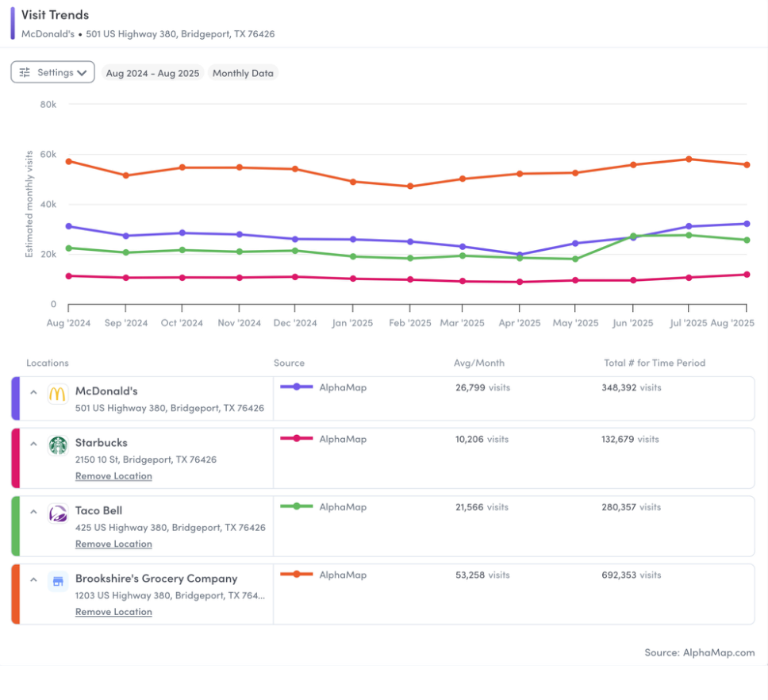Remove the Brookshire's Grocery Company location
The image size is (768, 700).
pyautogui.click(x=113, y=612)
